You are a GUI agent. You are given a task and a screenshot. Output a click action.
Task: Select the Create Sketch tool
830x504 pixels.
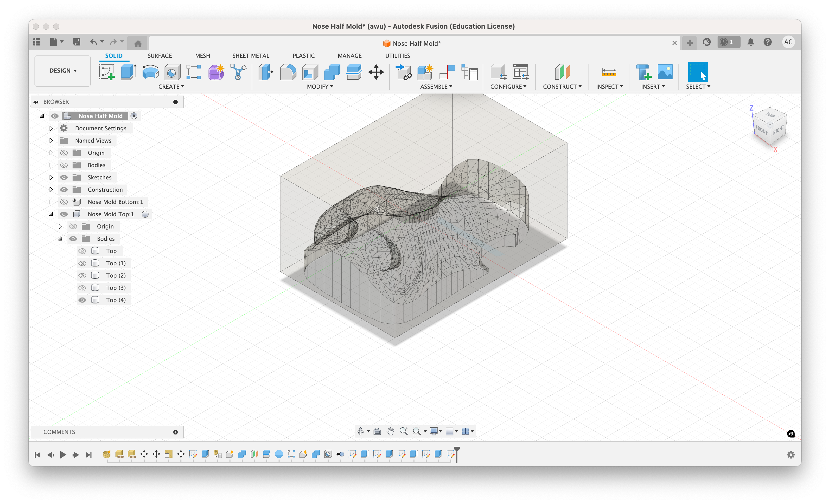pyautogui.click(x=107, y=72)
